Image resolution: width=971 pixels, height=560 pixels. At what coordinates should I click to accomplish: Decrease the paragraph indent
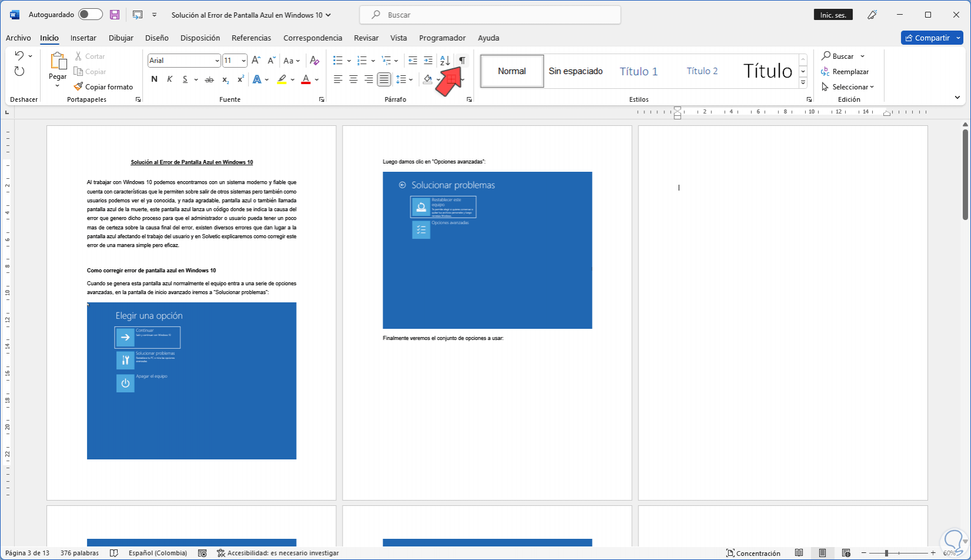[413, 61]
